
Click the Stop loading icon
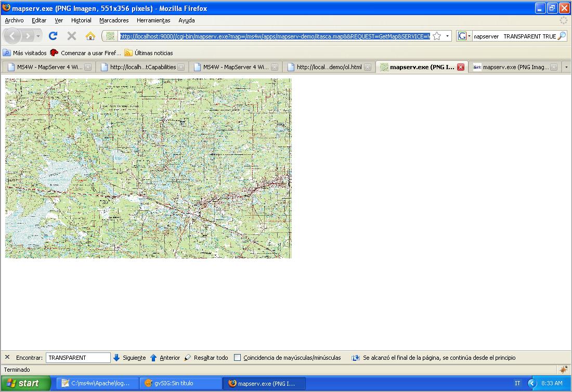click(x=72, y=36)
